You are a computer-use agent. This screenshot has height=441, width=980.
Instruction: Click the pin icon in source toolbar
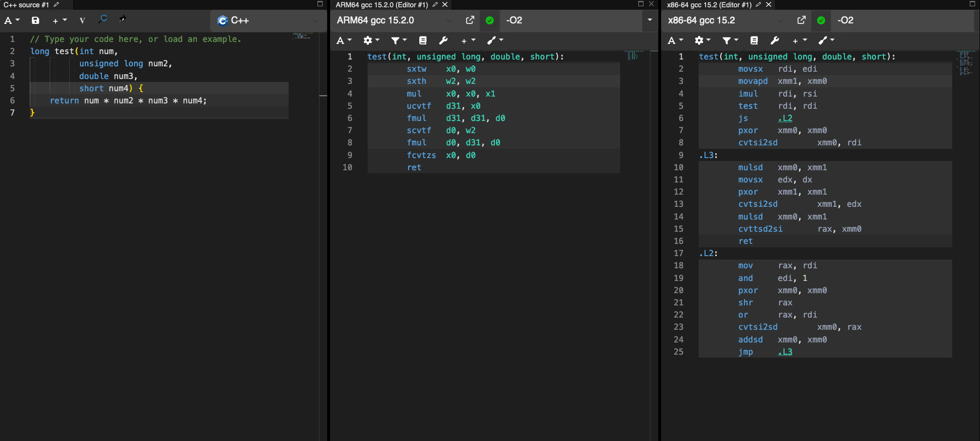point(122,20)
